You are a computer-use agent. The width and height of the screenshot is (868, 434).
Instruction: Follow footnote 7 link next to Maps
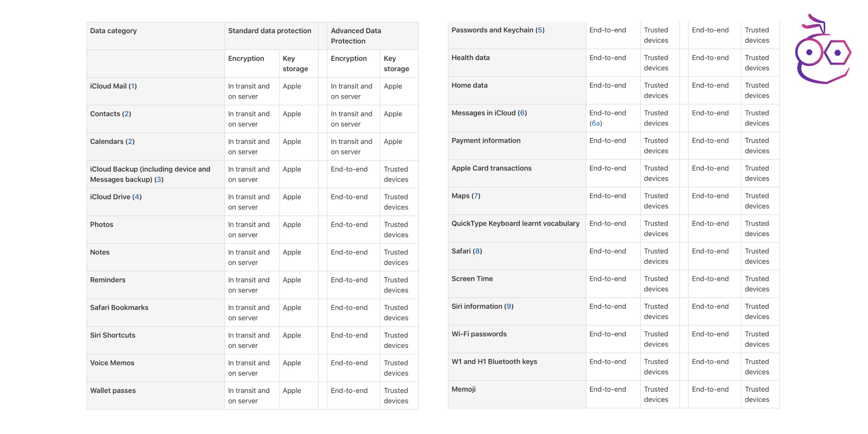point(476,196)
